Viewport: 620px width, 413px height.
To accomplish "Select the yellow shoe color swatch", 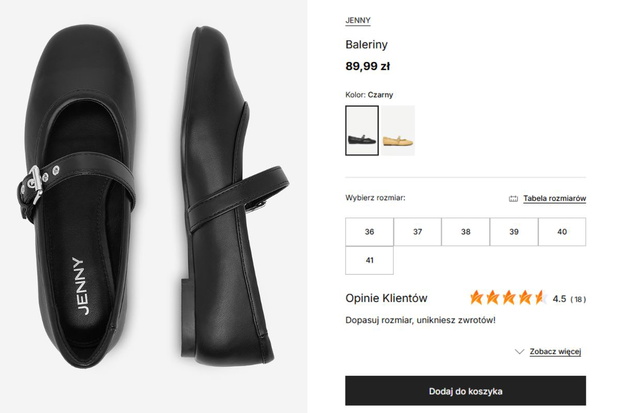I will [398, 131].
